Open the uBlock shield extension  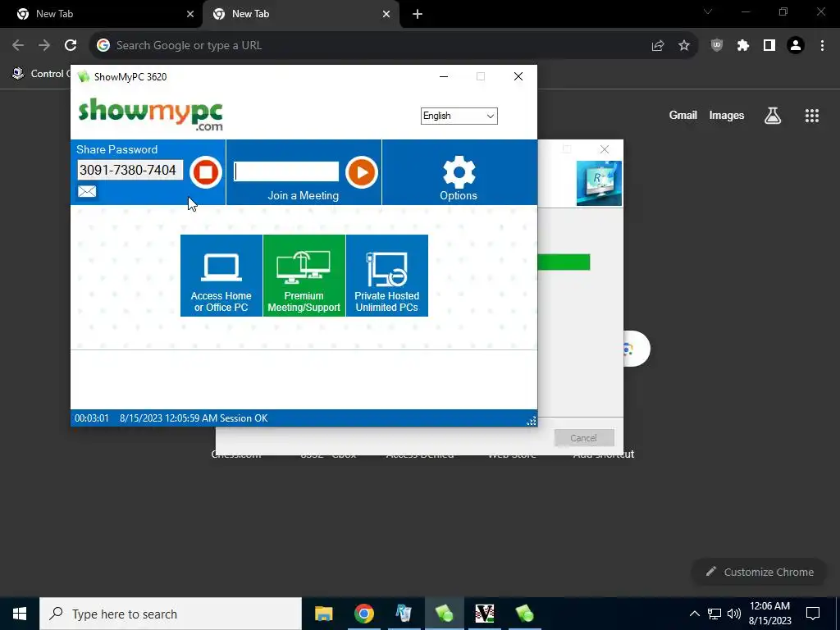pyautogui.click(x=717, y=46)
